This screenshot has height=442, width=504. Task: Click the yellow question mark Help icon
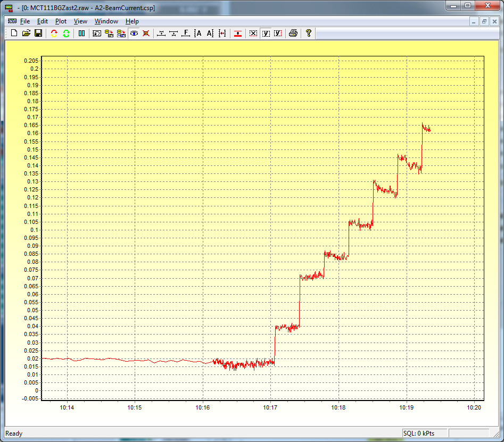coord(308,34)
